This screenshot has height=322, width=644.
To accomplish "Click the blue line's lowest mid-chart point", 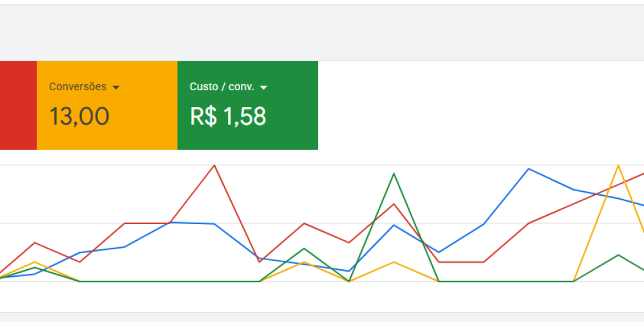I will point(348,271).
